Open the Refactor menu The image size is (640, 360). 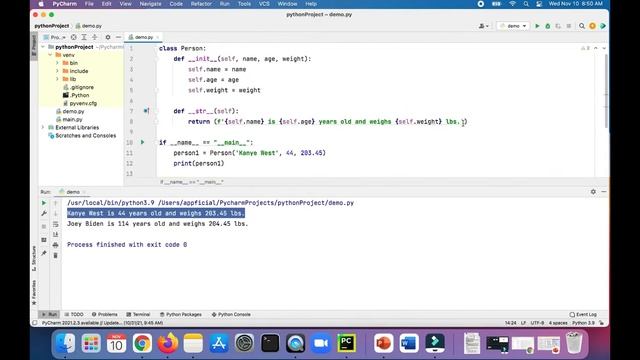point(201,4)
